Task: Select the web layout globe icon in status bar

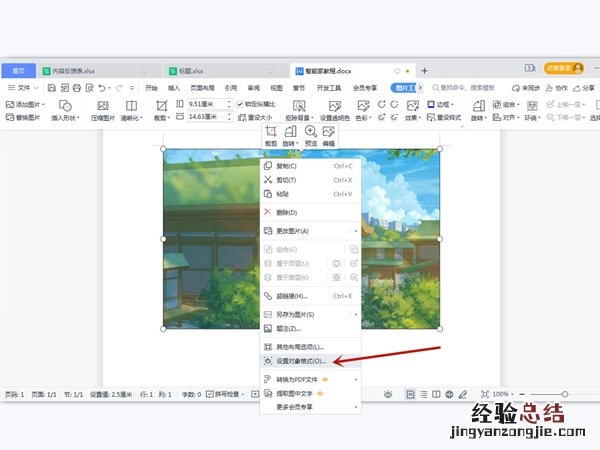Action: 449,394
